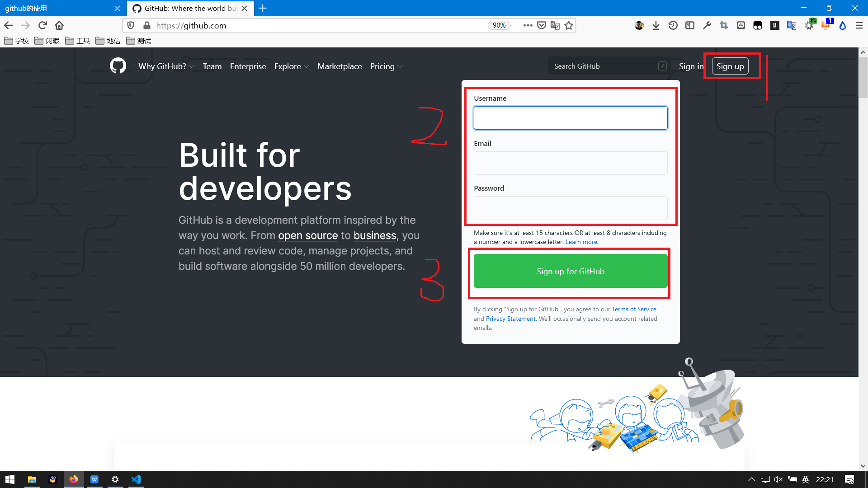Open File Explorer from the taskbar

[x=32, y=479]
